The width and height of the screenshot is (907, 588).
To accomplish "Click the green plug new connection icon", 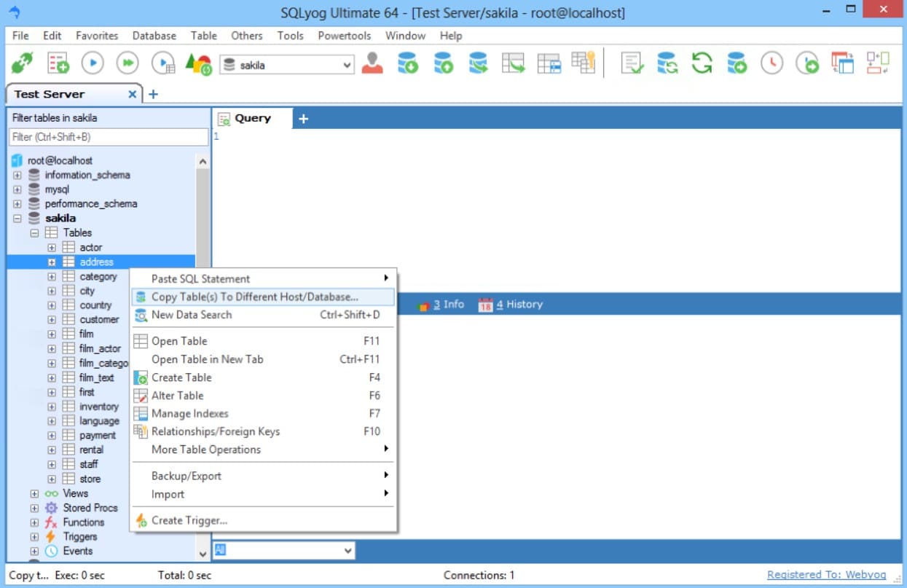I will pyautogui.click(x=22, y=63).
